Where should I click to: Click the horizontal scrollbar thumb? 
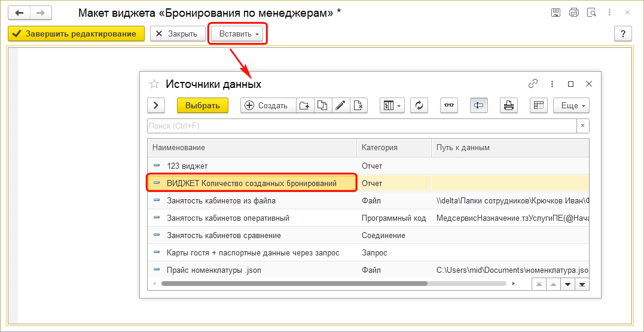pyautogui.click(x=294, y=284)
